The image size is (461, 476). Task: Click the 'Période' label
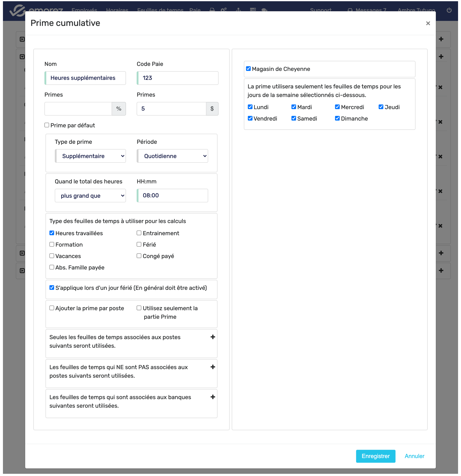pos(147,142)
